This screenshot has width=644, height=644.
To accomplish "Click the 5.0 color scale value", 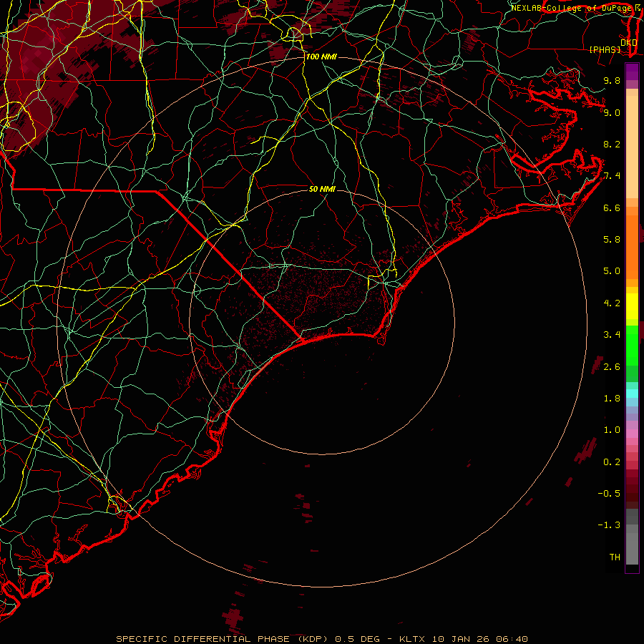I will coord(612,271).
